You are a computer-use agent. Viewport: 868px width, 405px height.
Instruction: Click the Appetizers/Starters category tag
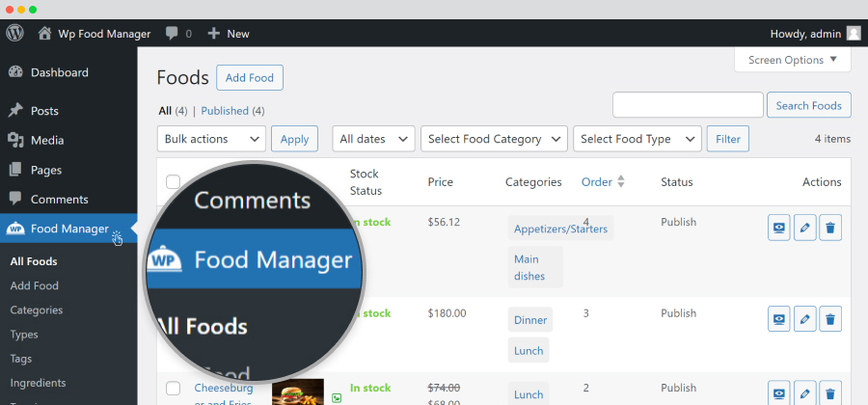[x=560, y=229]
